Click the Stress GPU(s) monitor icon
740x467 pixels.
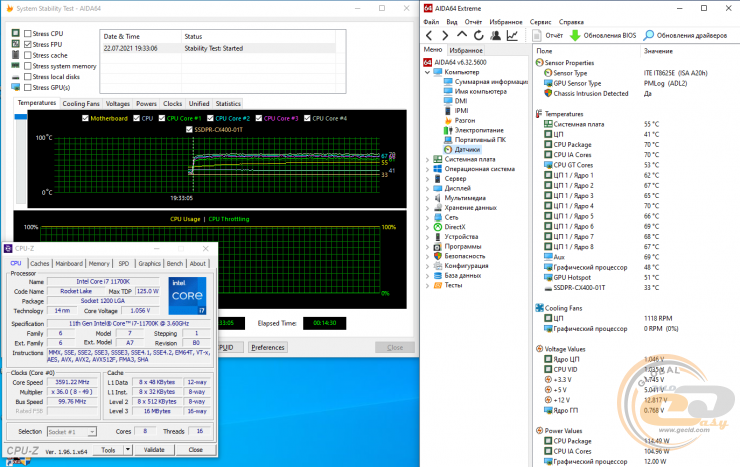16,87
